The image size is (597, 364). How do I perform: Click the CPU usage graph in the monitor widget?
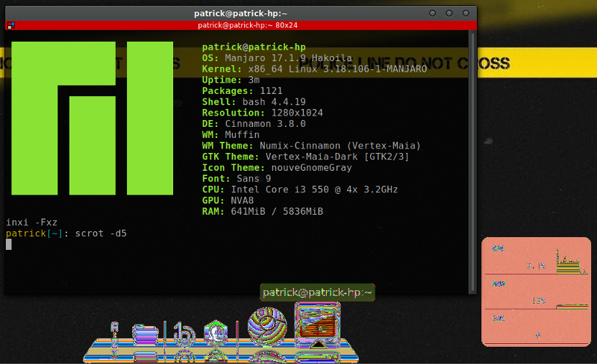572,261
